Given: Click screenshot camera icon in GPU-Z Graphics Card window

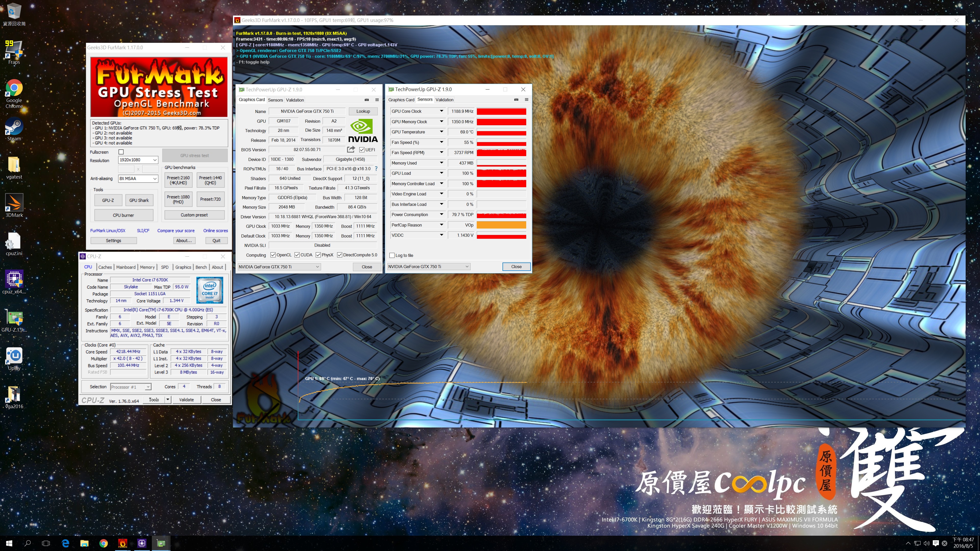Looking at the screenshot, I should click(367, 100).
